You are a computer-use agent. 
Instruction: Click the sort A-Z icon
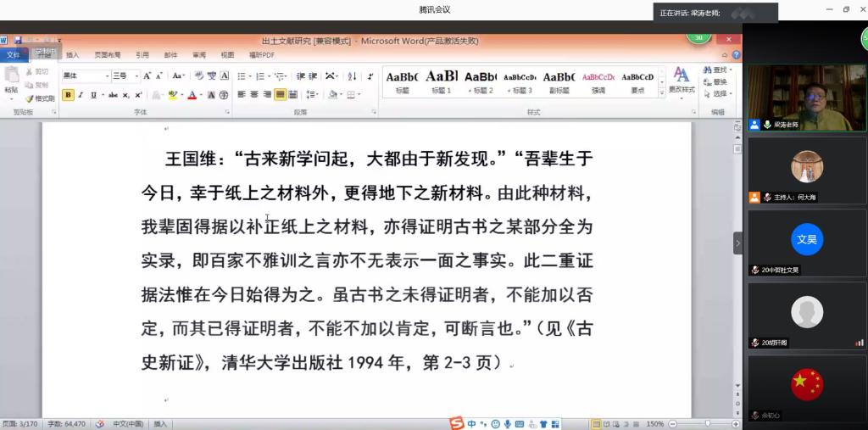pyautogui.click(x=352, y=76)
